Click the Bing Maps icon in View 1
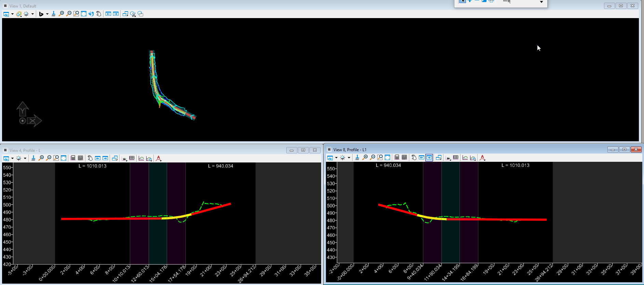This screenshot has height=285, width=644. point(41,14)
